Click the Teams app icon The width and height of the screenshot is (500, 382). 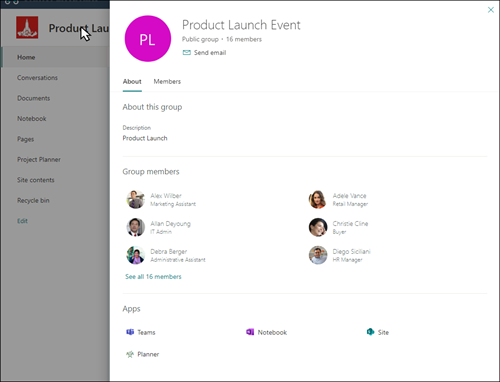click(130, 332)
